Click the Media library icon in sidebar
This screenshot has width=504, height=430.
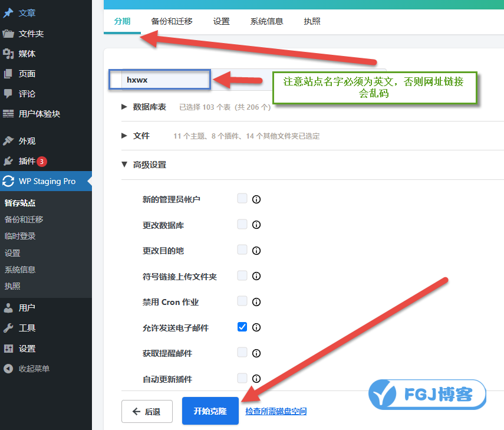[8, 54]
